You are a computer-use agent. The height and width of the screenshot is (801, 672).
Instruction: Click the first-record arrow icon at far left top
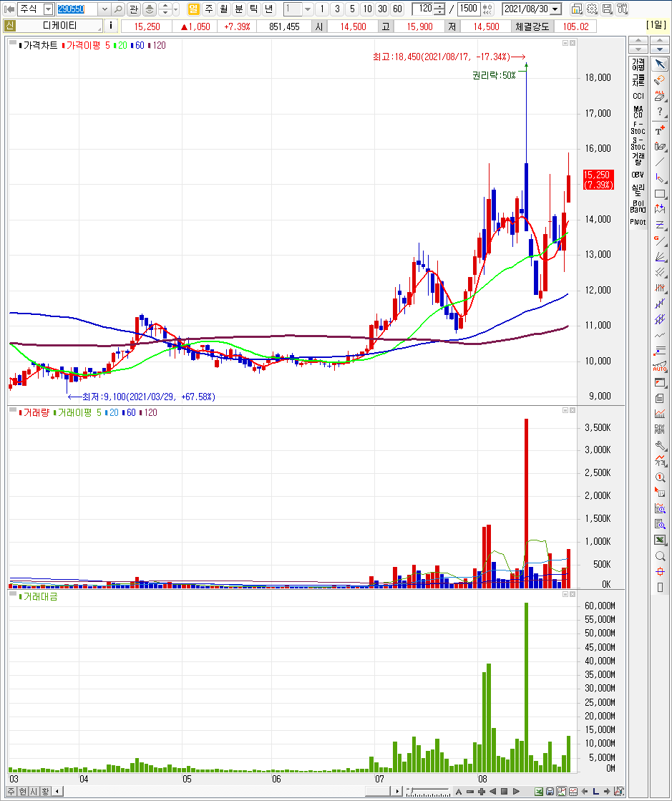[9, 9]
